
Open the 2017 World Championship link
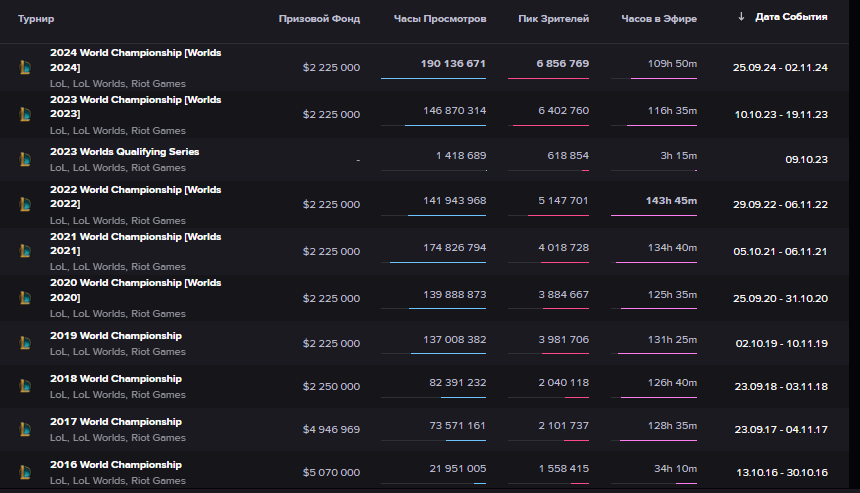coord(116,422)
